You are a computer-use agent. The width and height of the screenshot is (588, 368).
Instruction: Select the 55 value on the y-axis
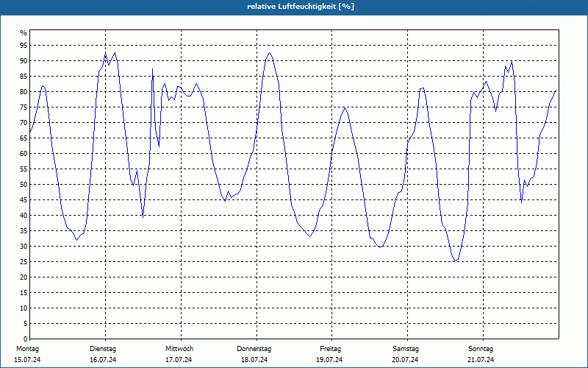24,169
